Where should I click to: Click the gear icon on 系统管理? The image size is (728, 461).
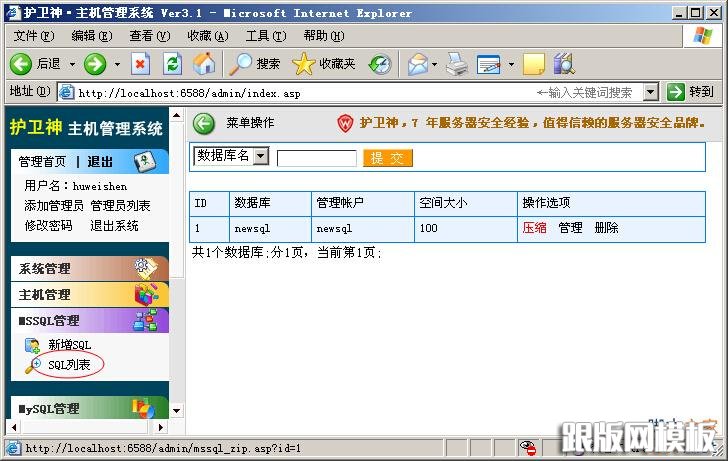point(146,268)
